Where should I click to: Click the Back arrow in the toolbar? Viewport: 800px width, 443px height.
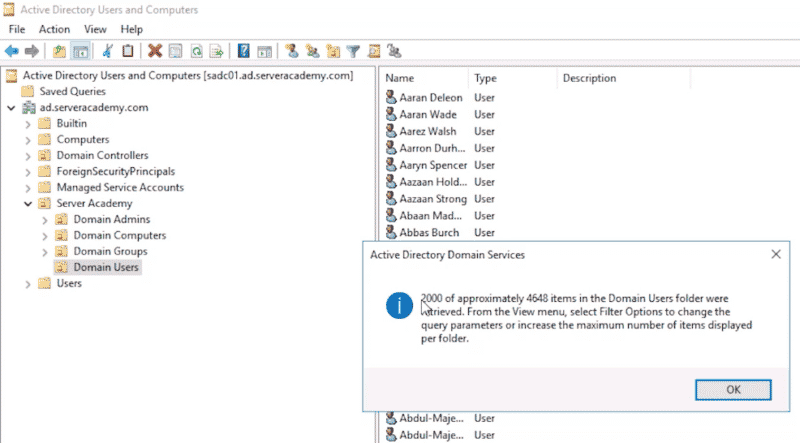click(12, 51)
